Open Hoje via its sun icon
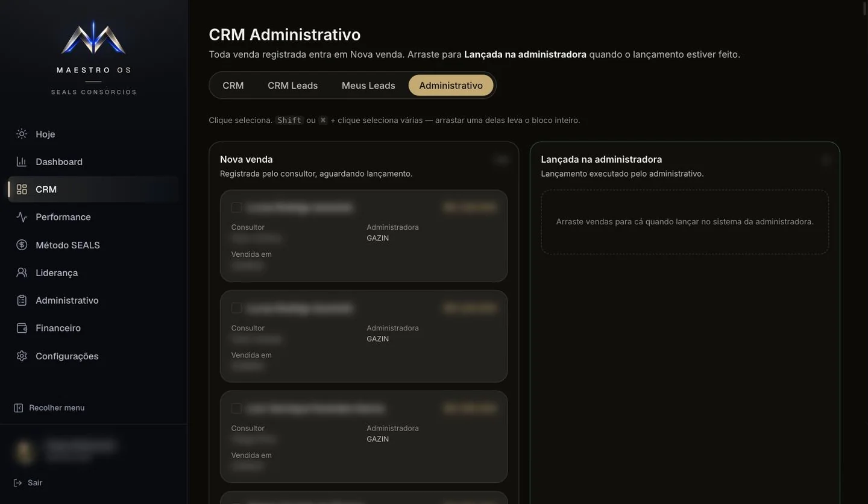The width and height of the screenshot is (868, 504). (22, 134)
